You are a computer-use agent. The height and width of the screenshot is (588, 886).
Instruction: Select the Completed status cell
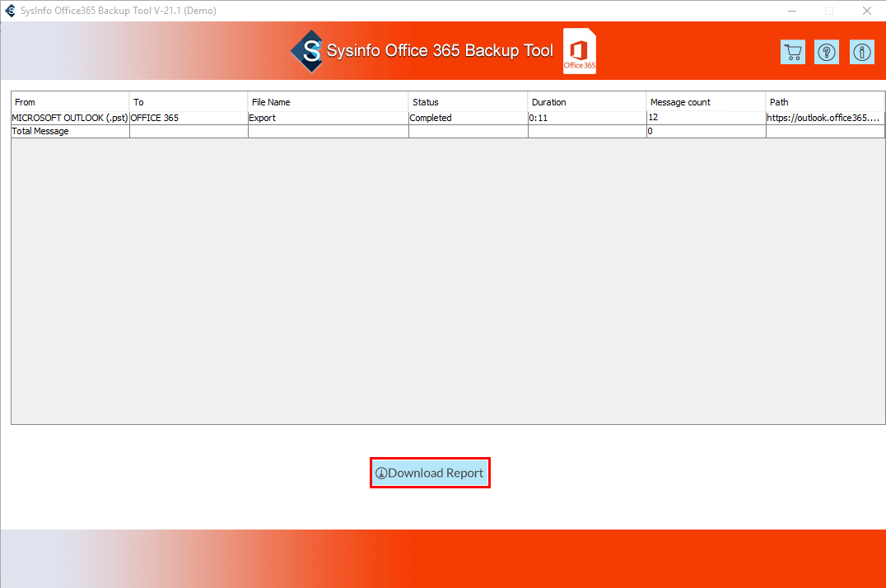(x=468, y=118)
